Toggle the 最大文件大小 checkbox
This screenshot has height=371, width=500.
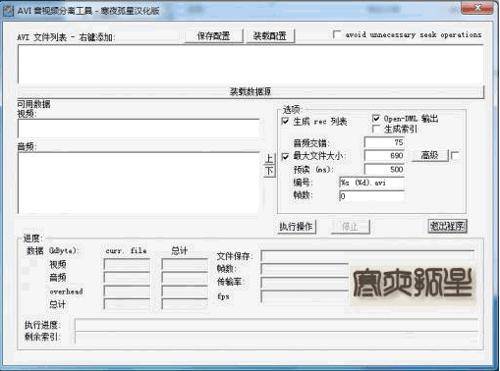(285, 156)
